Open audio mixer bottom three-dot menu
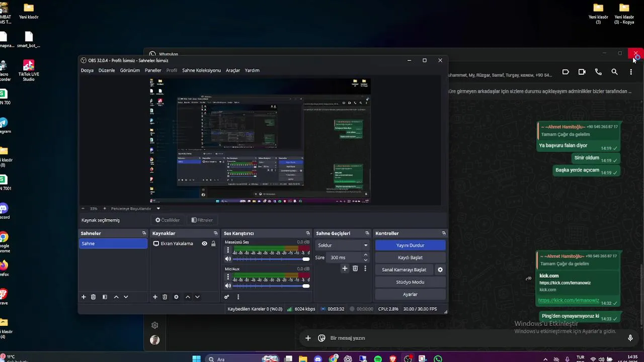The height and width of the screenshot is (362, 644). pos(238,297)
